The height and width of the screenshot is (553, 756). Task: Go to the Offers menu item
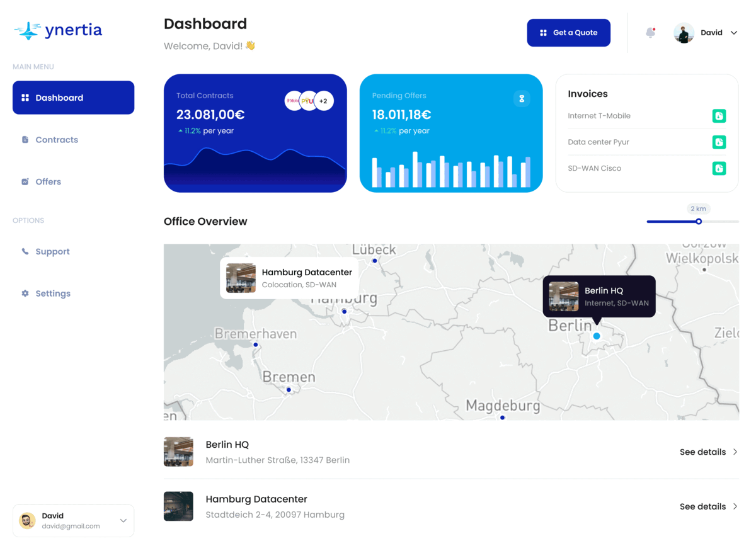coord(48,182)
